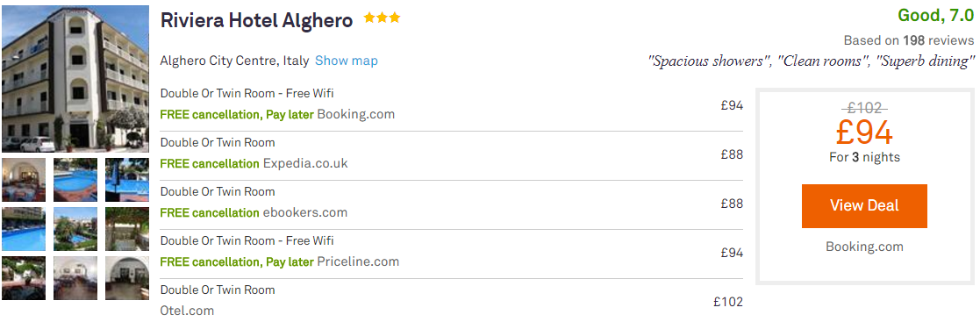This screenshot has height=322, width=980.
Task: Click the large £94 deal price
Action: [x=864, y=132]
